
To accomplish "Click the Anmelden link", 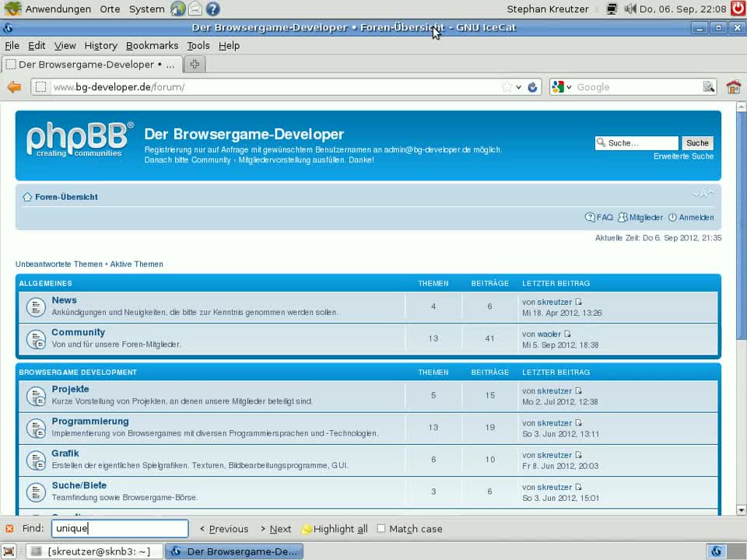I will [691, 218].
